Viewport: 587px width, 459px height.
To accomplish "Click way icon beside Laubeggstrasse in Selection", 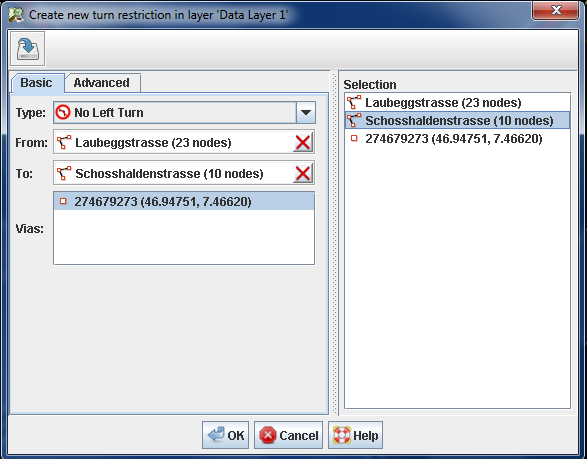I will click(354, 102).
